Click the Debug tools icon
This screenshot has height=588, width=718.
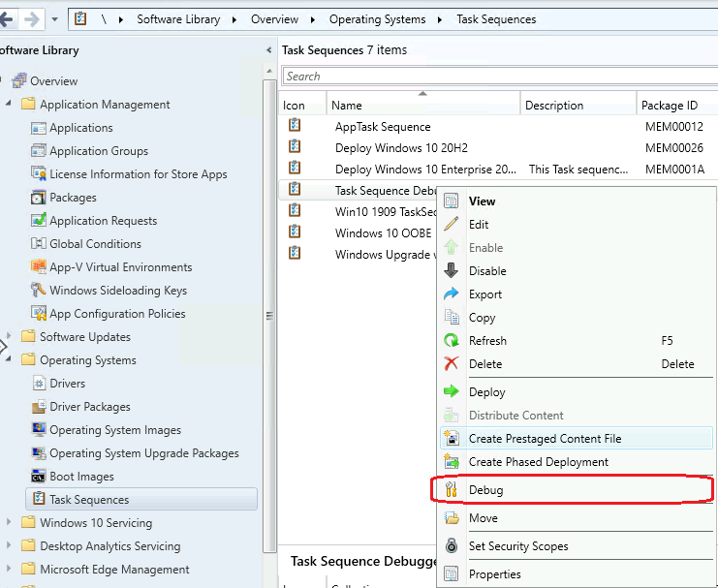coord(451,489)
